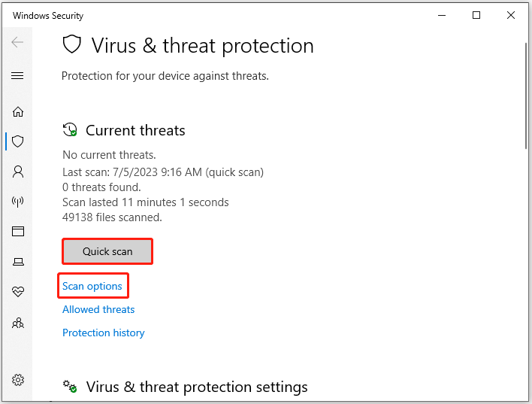The image size is (532, 404).
Task: View Protection history
Action: pyautogui.click(x=104, y=333)
